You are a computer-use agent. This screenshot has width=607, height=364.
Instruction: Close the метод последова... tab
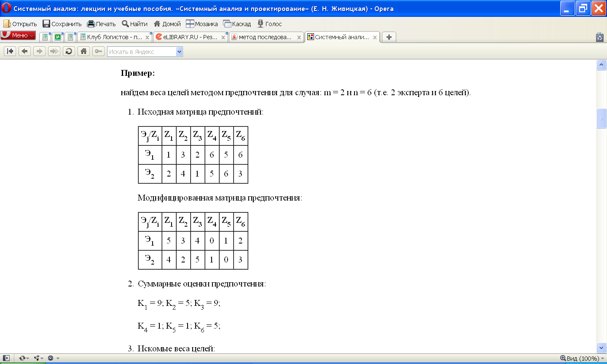(x=299, y=37)
